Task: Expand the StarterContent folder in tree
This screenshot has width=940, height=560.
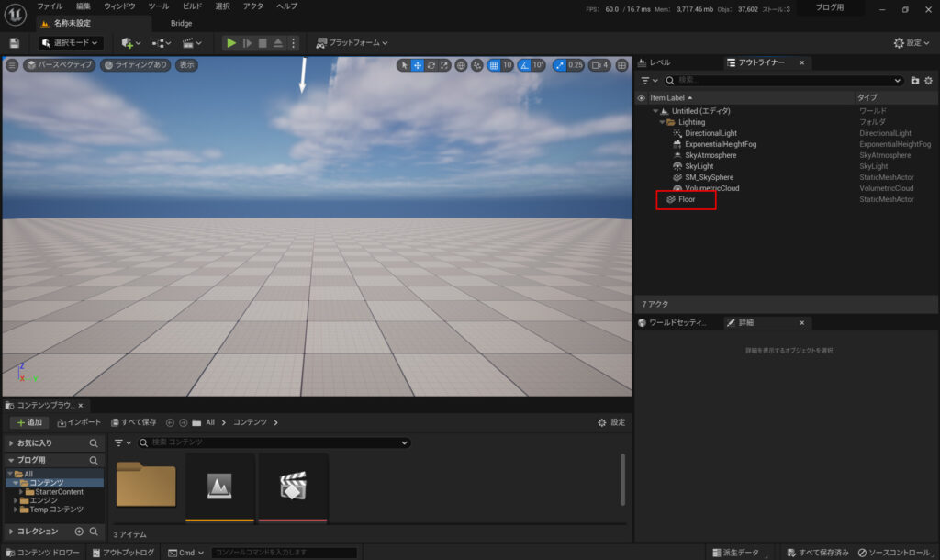Action: [x=21, y=492]
